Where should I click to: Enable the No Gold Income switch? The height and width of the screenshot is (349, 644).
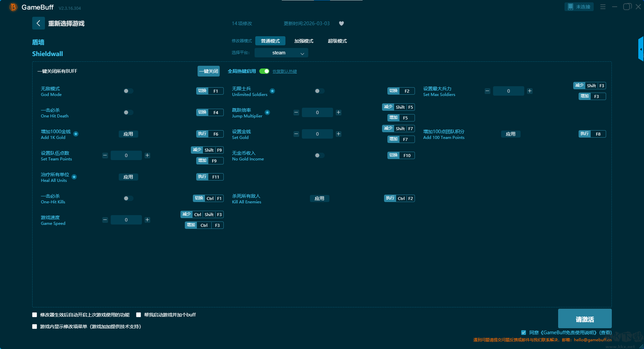point(319,155)
